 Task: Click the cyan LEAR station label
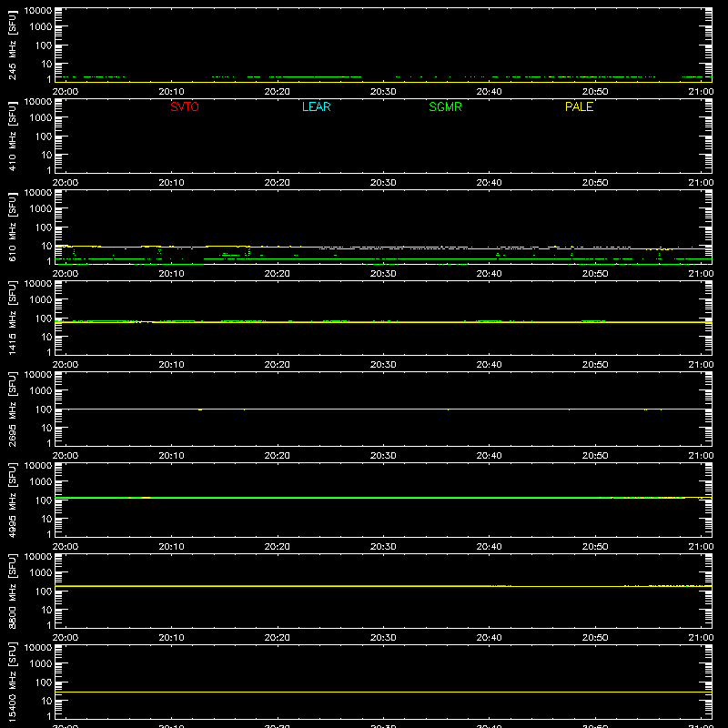click(x=316, y=106)
